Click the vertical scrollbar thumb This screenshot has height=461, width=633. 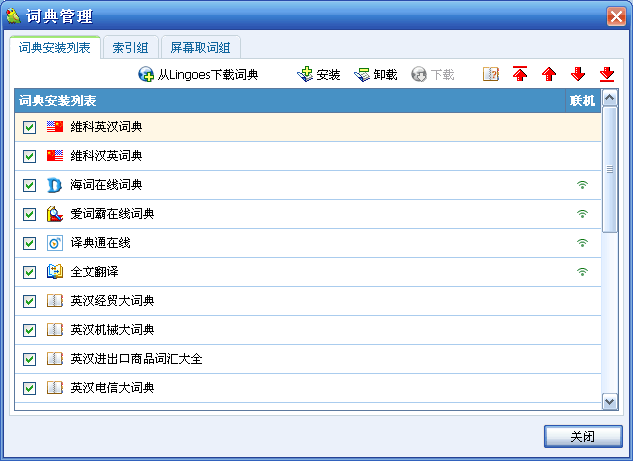click(610, 170)
